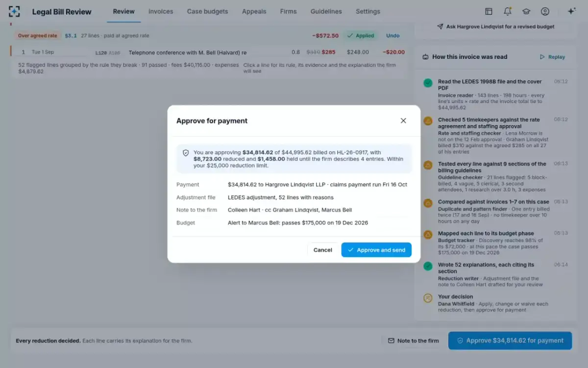Image resolution: width=588 pixels, height=368 pixels.
Task: Switch to the Invoices tab
Action: [161, 11]
